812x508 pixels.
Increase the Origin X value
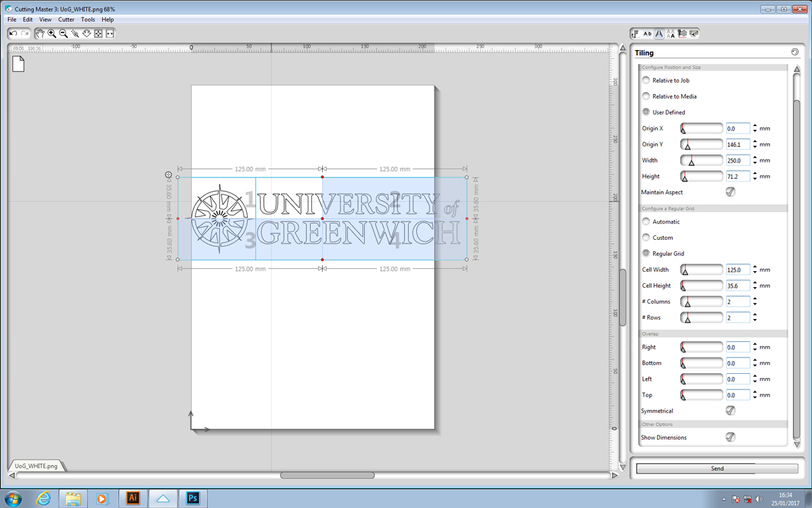point(755,125)
